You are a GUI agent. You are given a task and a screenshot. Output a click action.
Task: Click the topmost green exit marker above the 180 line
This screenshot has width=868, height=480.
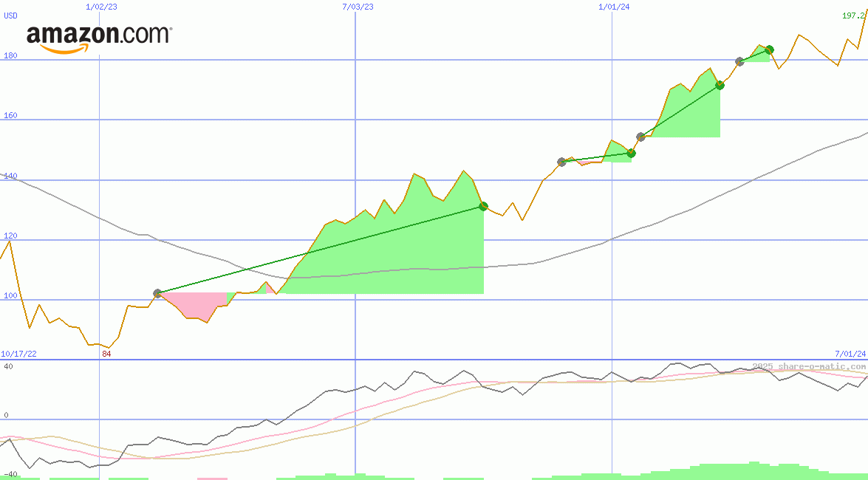coord(769,49)
